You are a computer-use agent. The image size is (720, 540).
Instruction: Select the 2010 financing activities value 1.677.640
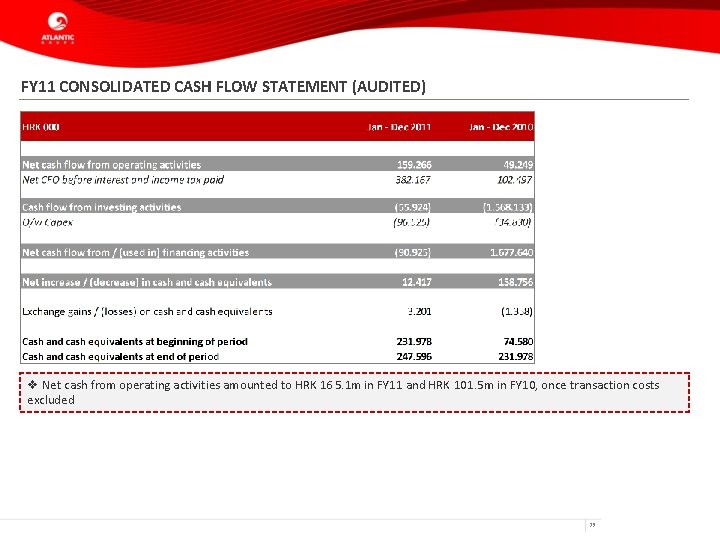(512, 252)
